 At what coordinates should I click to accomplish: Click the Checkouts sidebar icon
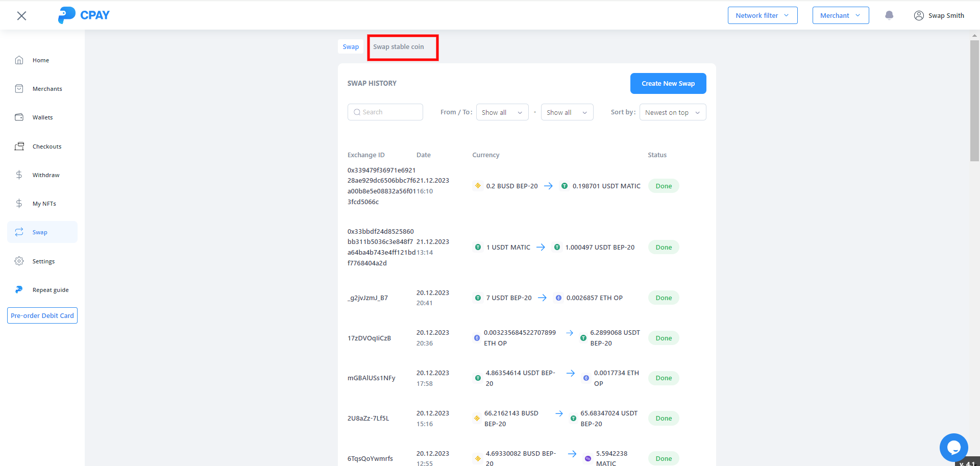(x=19, y=146)
